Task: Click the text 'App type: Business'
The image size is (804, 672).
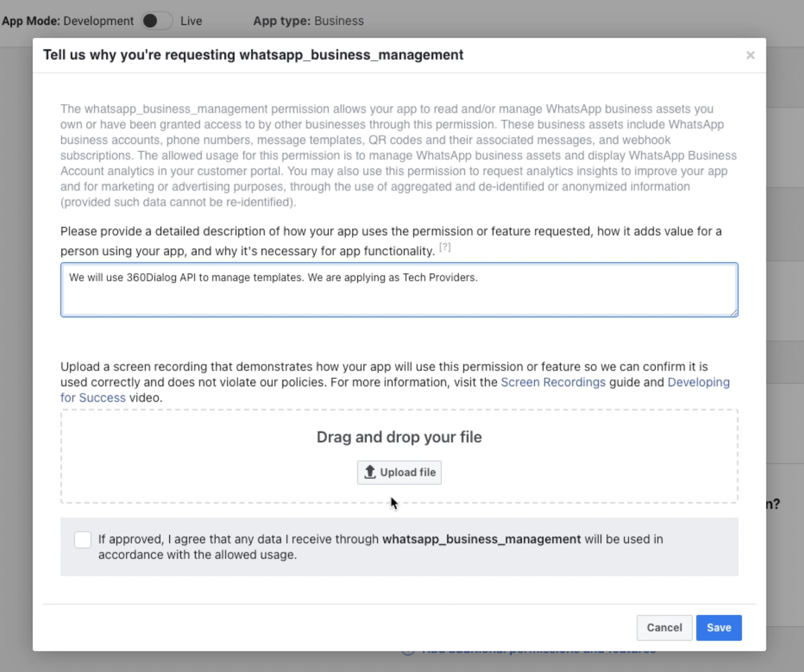Action: (x=308, y=21)
